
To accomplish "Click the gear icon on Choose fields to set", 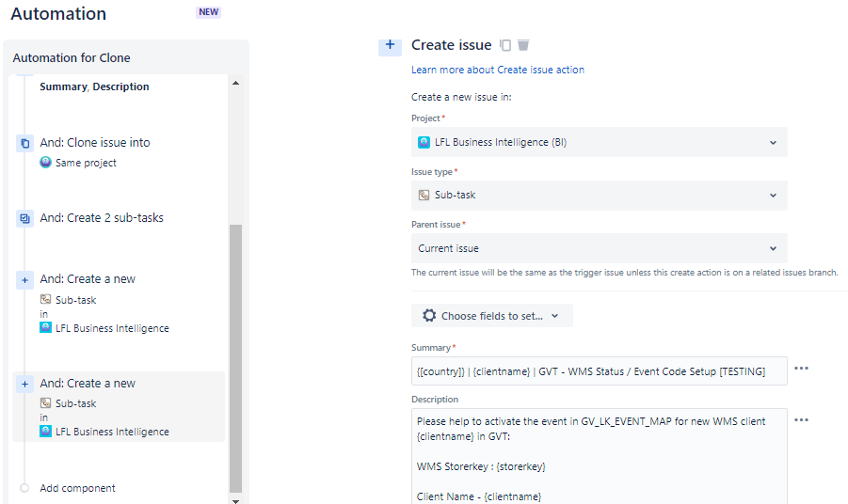I will (429, 316).
